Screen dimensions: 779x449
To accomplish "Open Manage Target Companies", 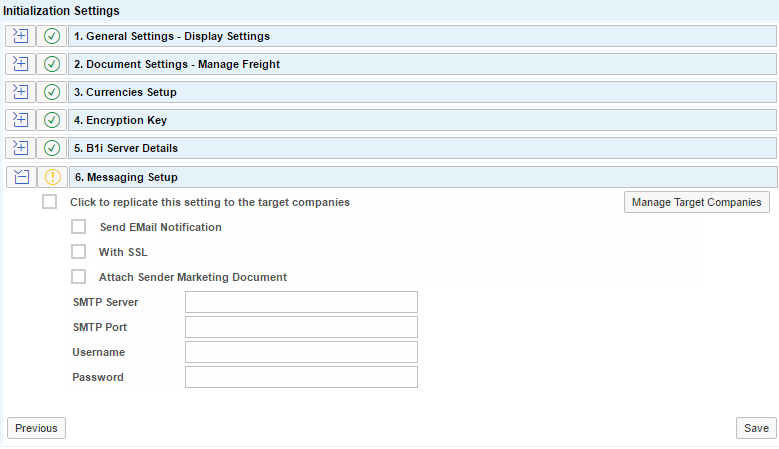I will pos(697,203).
